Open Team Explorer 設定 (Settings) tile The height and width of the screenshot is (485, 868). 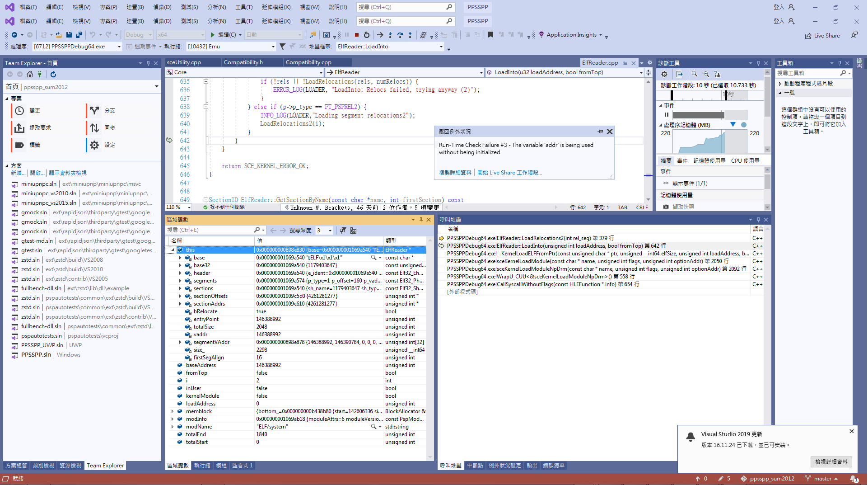coord(122,145)
